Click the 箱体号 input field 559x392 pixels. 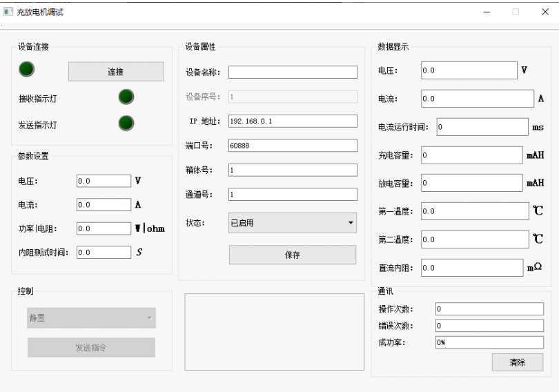click(x=292, y=170)
